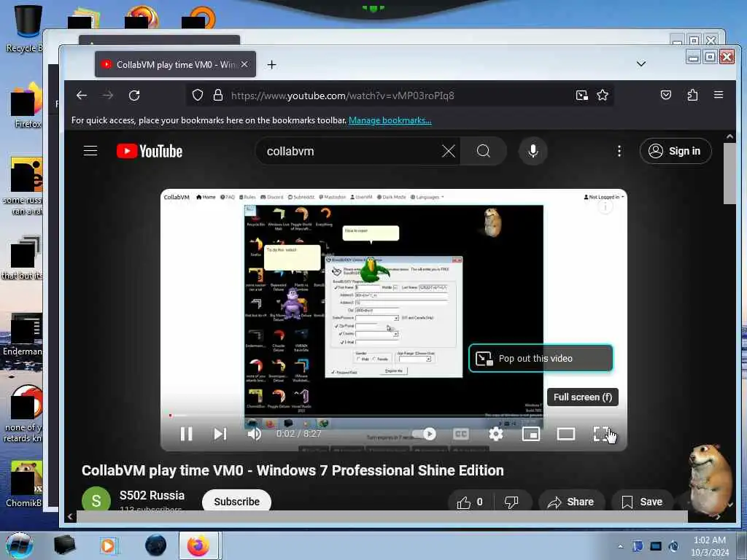
Task: Open the YouTube guide hamburger menu
Action: (90, 151)
